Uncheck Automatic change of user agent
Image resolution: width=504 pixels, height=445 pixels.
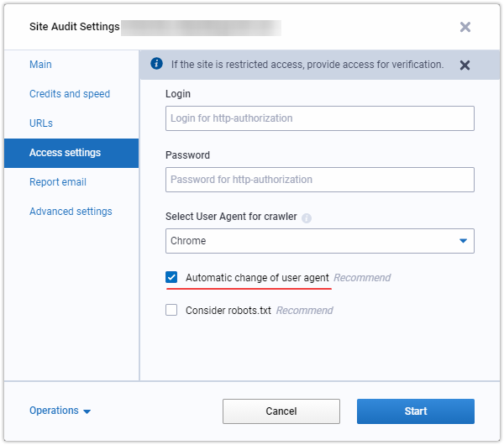(171, 277)
